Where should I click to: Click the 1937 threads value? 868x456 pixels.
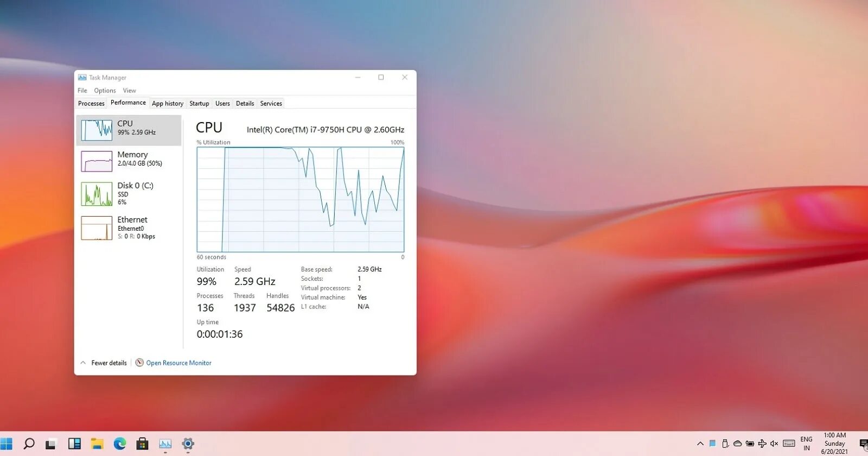(245, 308)
